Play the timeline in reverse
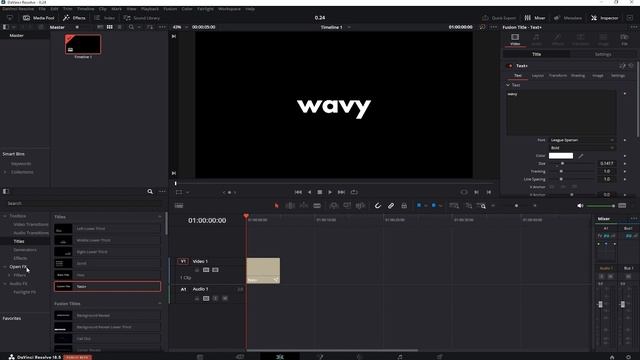The width and height of the screenshot is (640, 360). pyautogui.click(x=309, y=192)
